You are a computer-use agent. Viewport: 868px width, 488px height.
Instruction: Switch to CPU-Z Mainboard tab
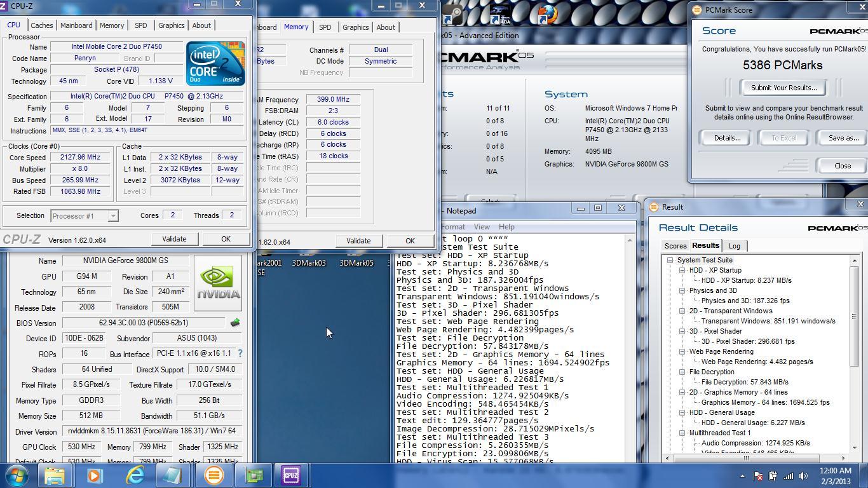point(76,25)
